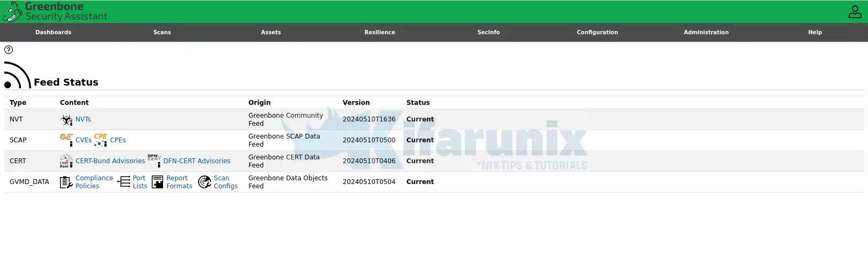Open the NVTs link
Viewport: 868px width, 275px height.
pos(83,119)
